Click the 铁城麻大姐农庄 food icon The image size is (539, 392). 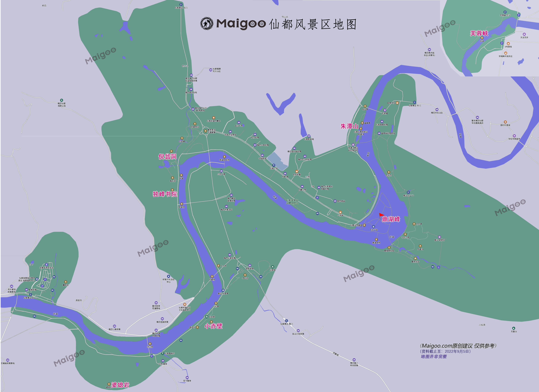click(506, 53)
